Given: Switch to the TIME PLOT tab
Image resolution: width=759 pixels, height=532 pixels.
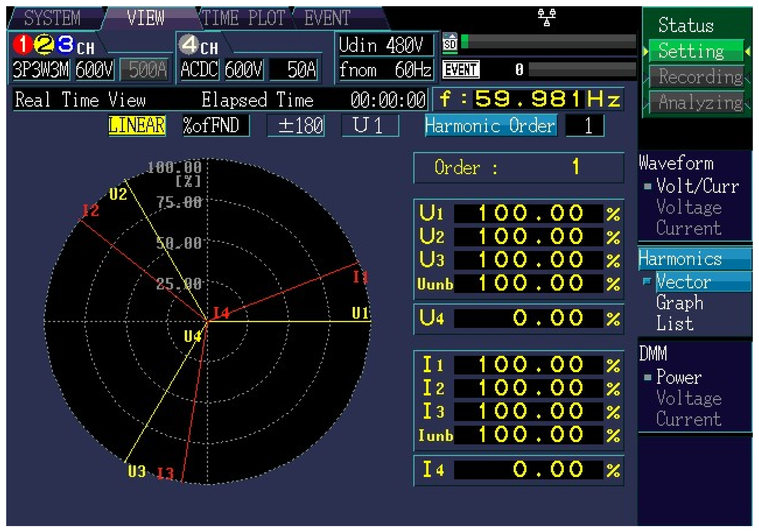Looking at the screenshot, I should tap(243, 18).
